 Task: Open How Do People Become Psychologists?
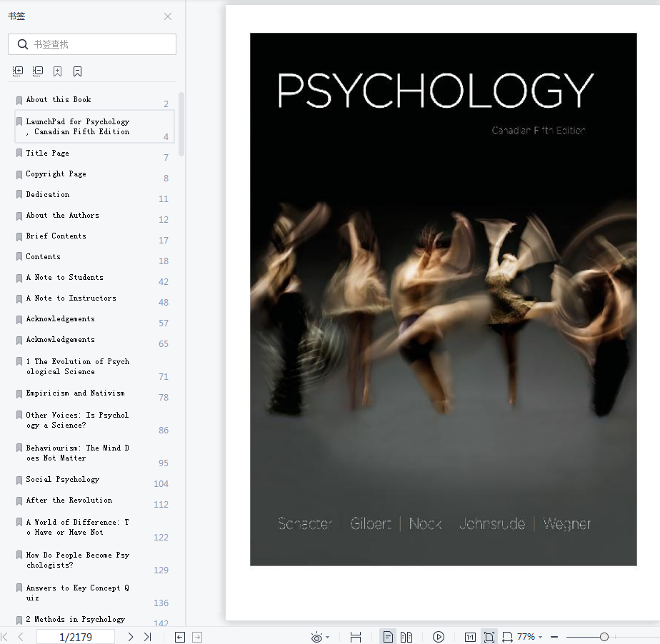pyautogui.click(x=77, y=560)
